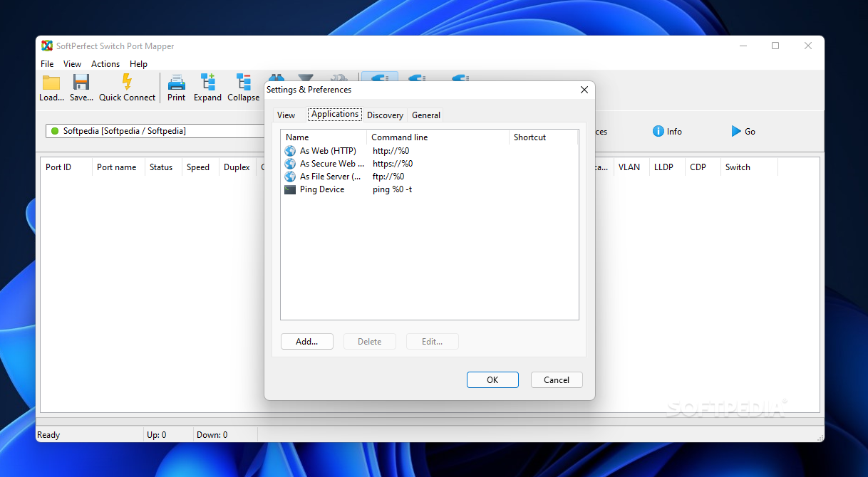Viewport: 868px width, 477px height.
Task: Click the Status column header
Action: click(163, 167)
